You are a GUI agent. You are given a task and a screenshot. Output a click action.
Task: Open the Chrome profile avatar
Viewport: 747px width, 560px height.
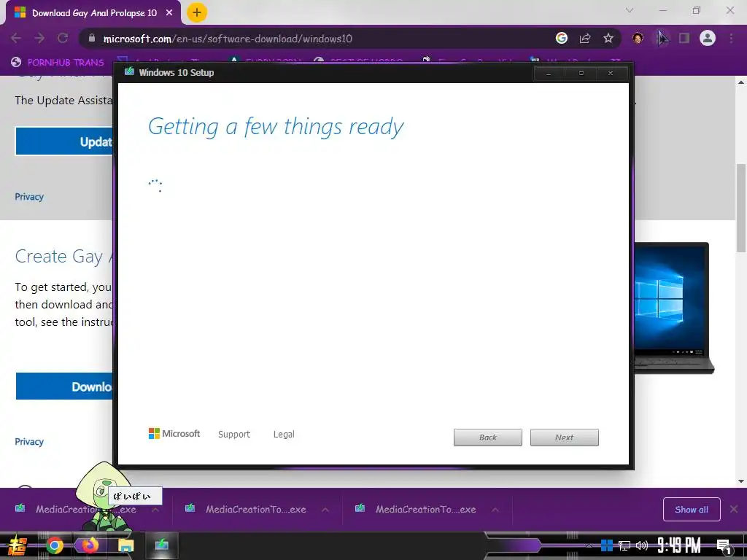pyautogui.click(x=708, y=38)
